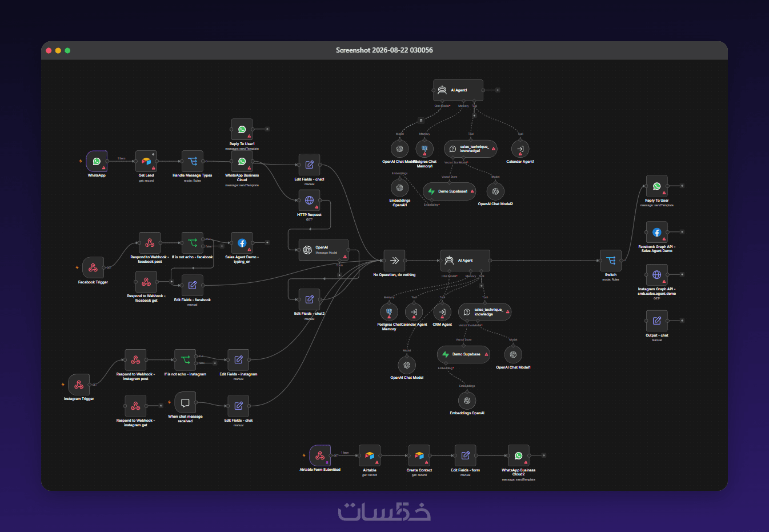Open the Edit Fields - facebook node
The width and height of the screenshot is (769, 532).
[193, 285]
